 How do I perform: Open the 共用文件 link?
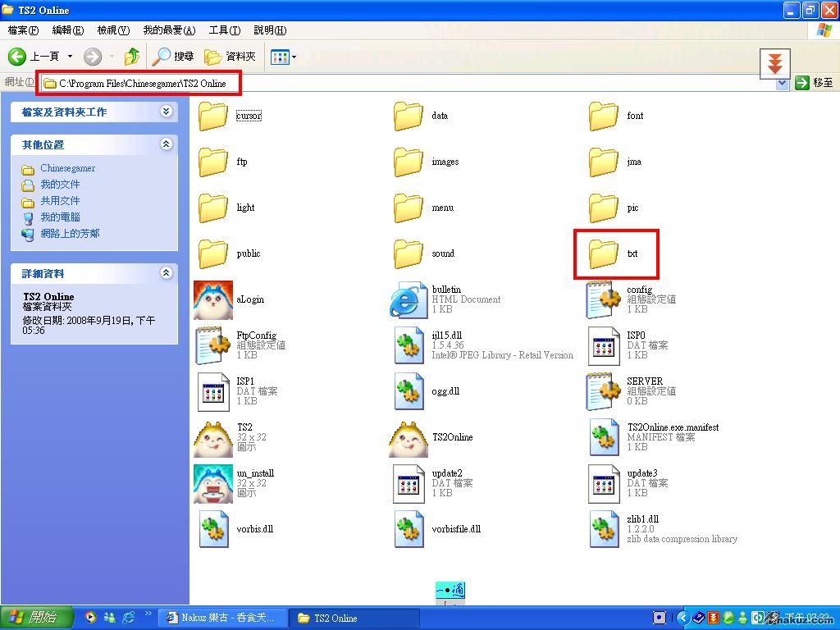(60, 201)
